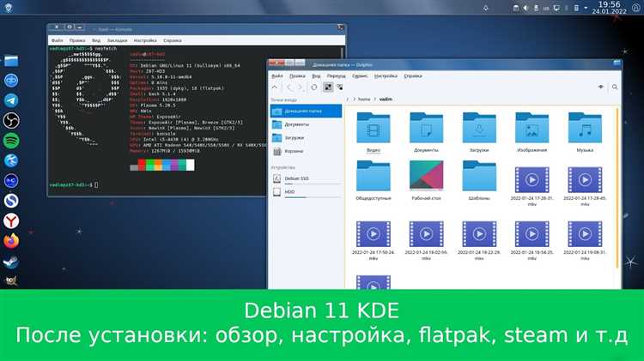This screenshot has height=361, width=644.
Task: Click vadim segment in Dolphin breadcrumb
Action: pyautogui.click(x=386, y=99)
